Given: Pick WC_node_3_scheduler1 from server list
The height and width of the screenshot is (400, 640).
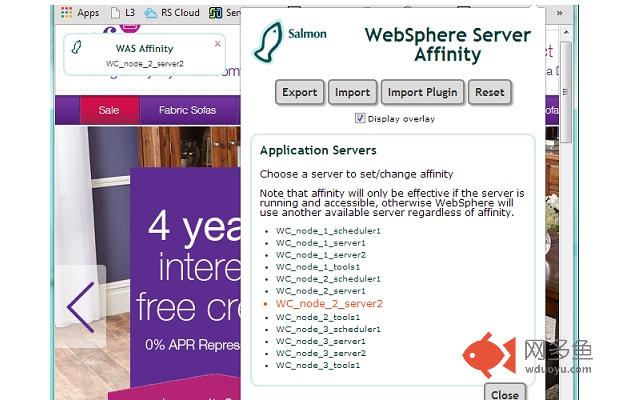Looking at the screenshot, I should (x=328, y=329).
